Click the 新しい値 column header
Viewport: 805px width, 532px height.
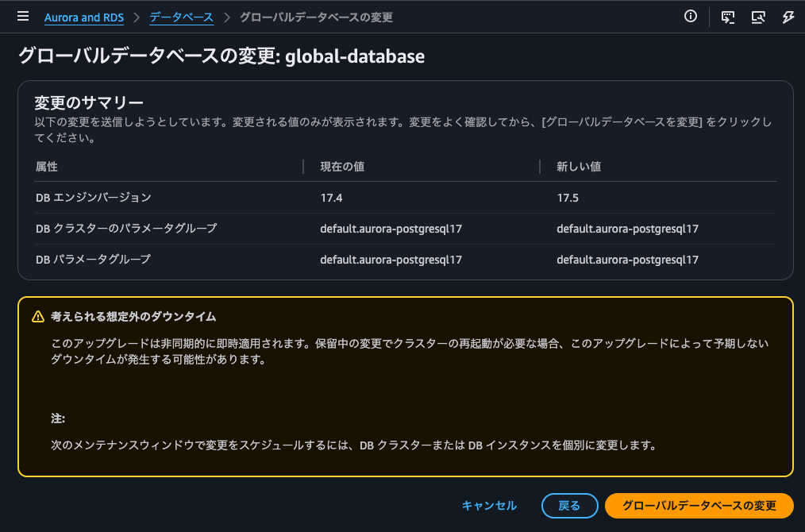[x=572, y=167]
